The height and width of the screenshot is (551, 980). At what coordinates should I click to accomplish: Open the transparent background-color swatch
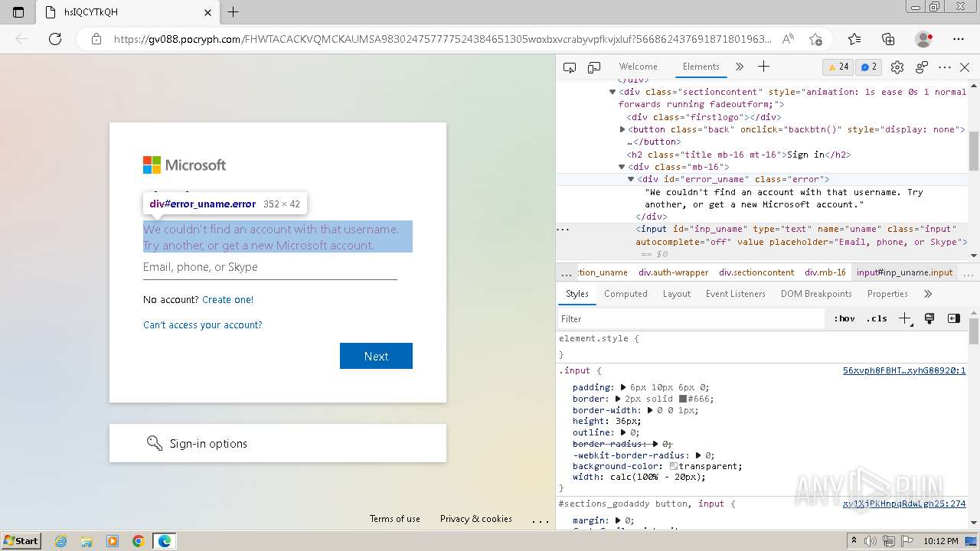click(674, 466)
